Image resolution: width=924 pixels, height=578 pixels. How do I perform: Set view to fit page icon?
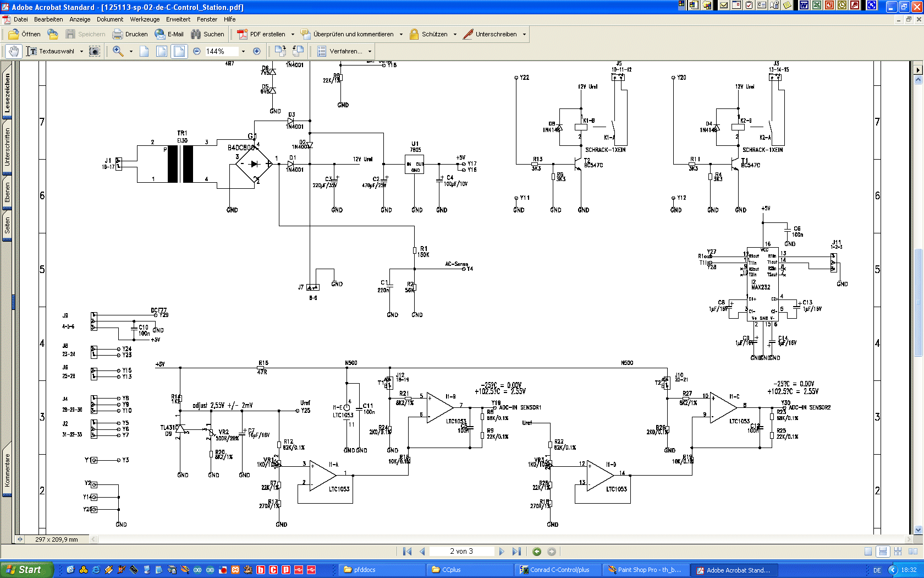(x=162, y=51)
